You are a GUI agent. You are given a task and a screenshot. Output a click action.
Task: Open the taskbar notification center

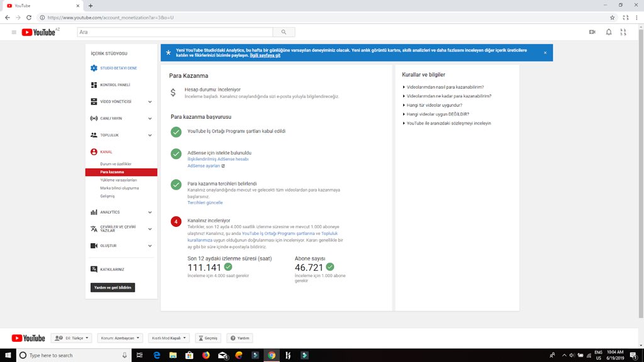tap(633, 355)
